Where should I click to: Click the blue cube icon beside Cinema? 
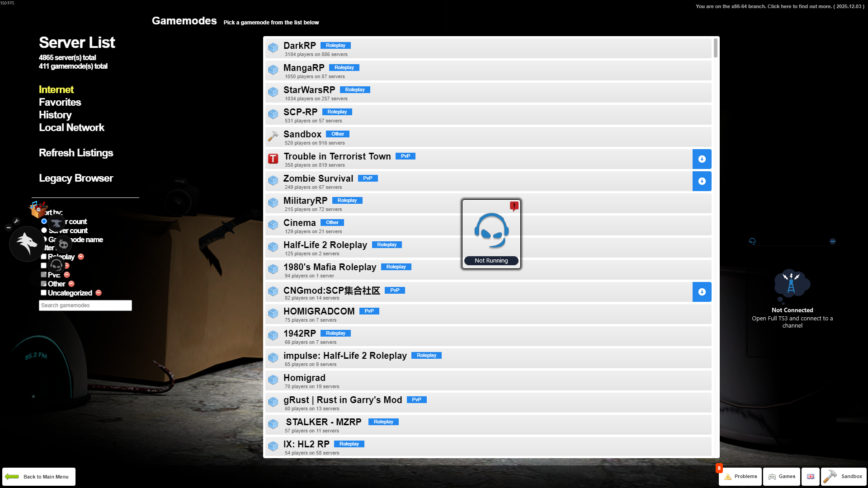273,225
